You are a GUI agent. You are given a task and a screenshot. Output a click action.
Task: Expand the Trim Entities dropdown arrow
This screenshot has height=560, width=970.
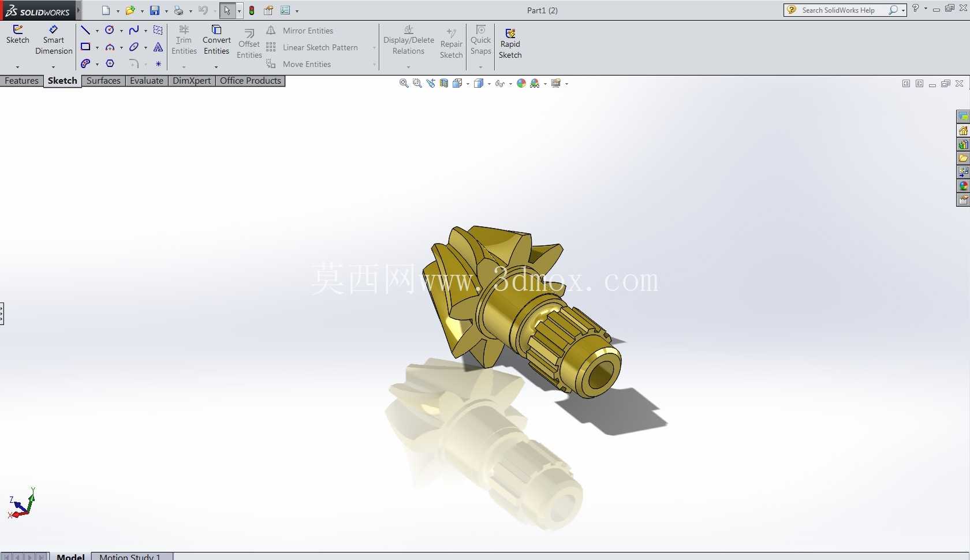184,67
